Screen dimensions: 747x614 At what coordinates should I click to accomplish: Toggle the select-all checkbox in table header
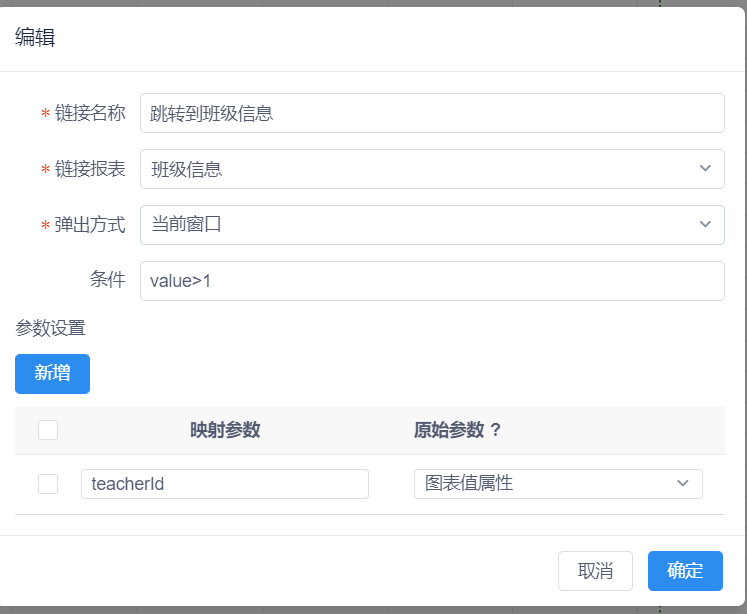point(48,430)
